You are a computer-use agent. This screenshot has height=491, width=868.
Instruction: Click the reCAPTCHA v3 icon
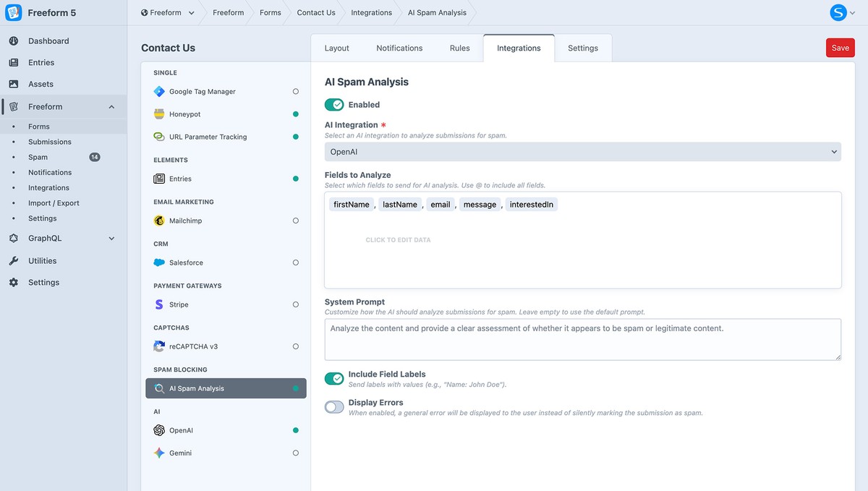point(159,346)
